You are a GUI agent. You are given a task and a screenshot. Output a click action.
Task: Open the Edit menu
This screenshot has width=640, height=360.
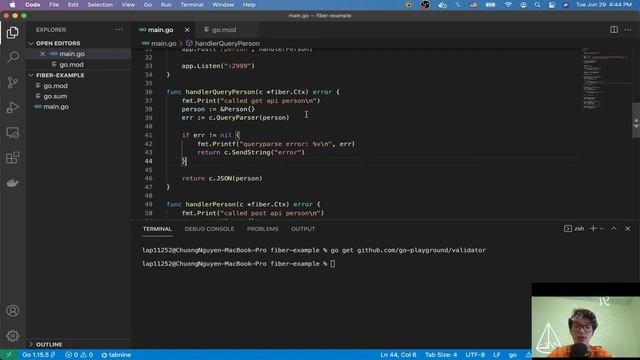click(73, 5)
